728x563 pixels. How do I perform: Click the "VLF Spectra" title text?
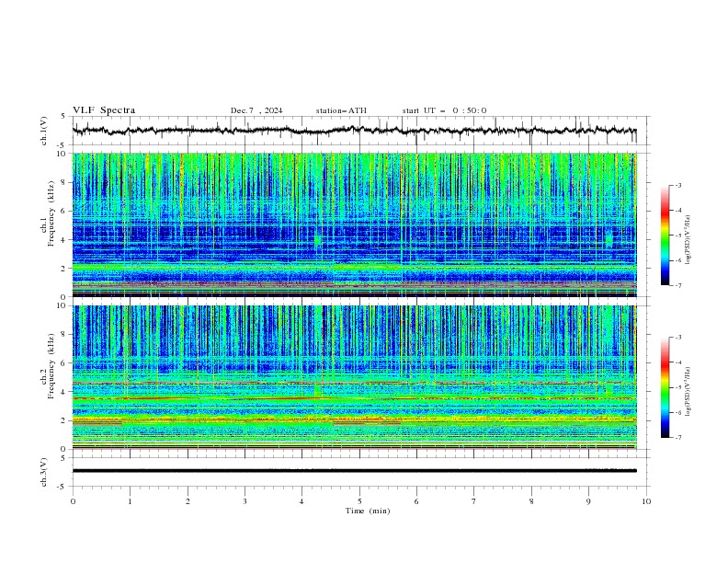point(104,110)
